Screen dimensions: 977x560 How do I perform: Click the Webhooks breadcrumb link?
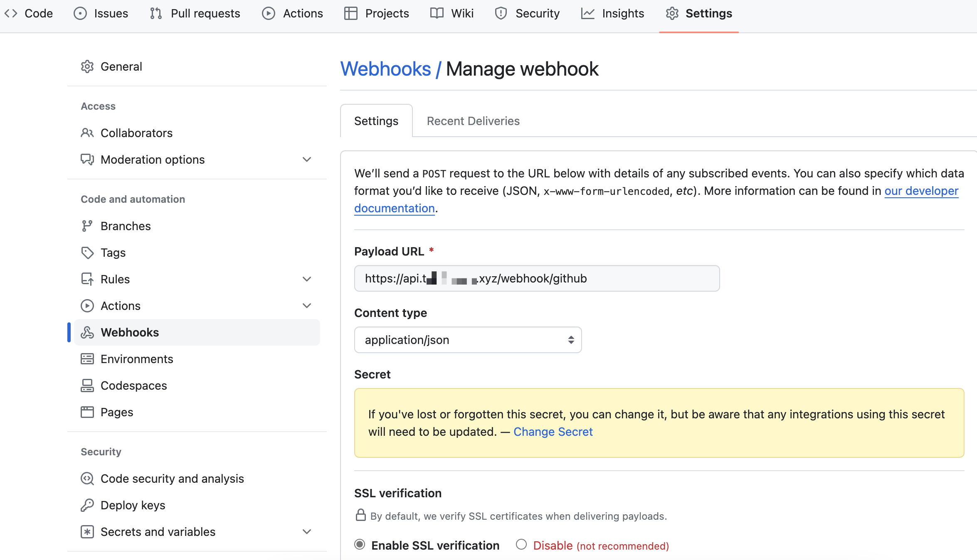coord(386,69)
